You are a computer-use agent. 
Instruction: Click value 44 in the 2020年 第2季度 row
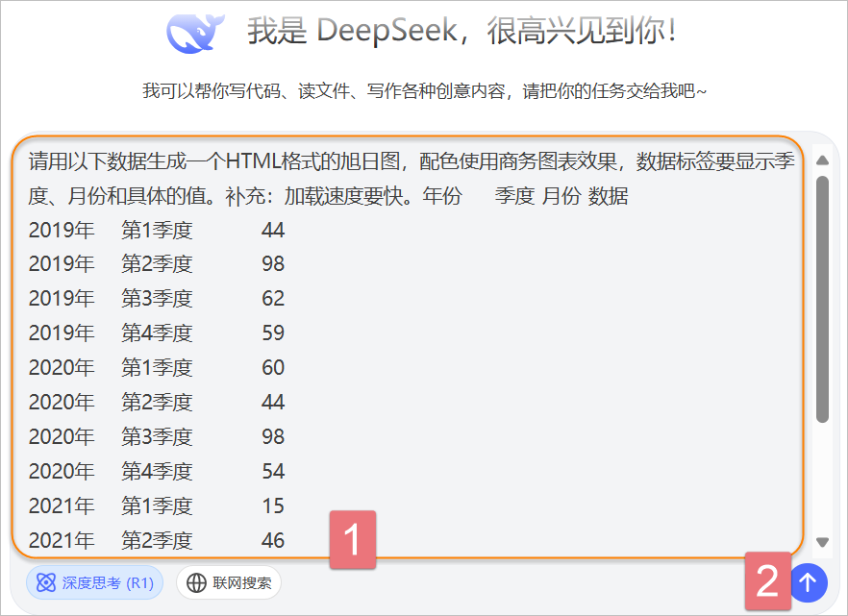pos(273,403)
